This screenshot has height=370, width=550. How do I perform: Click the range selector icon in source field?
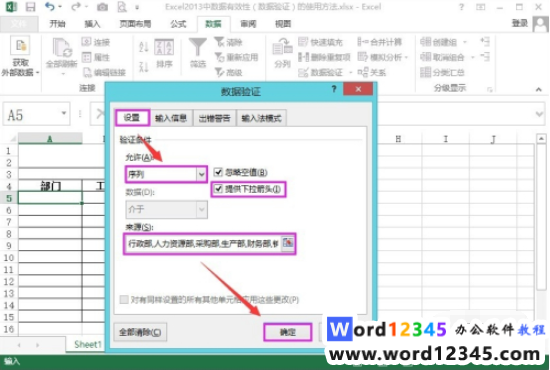[288, 243]
